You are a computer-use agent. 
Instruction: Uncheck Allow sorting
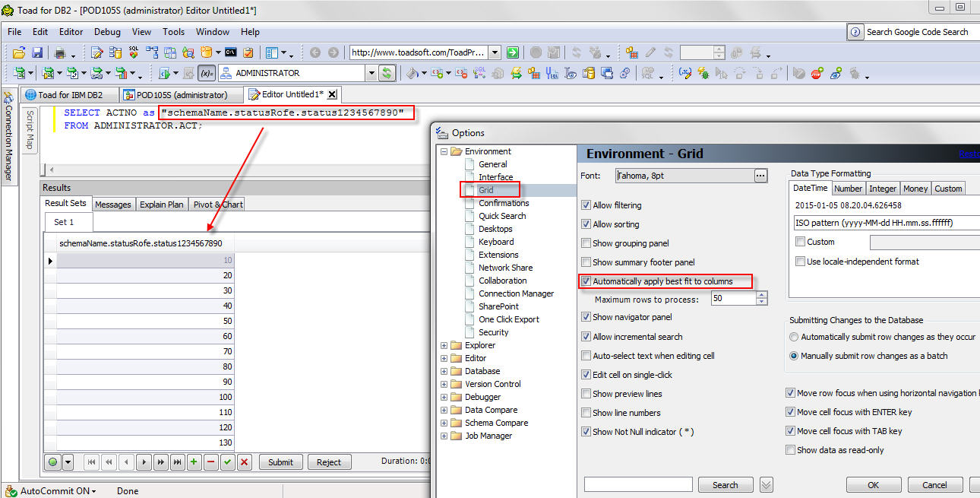pyautogui.click(x=586, y=224)
